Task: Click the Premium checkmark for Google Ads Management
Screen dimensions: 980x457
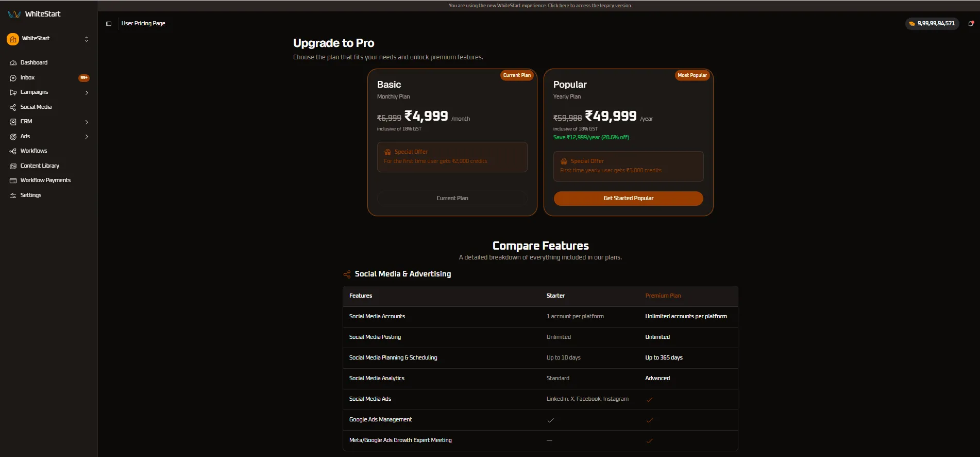Action: coord(649,420)
